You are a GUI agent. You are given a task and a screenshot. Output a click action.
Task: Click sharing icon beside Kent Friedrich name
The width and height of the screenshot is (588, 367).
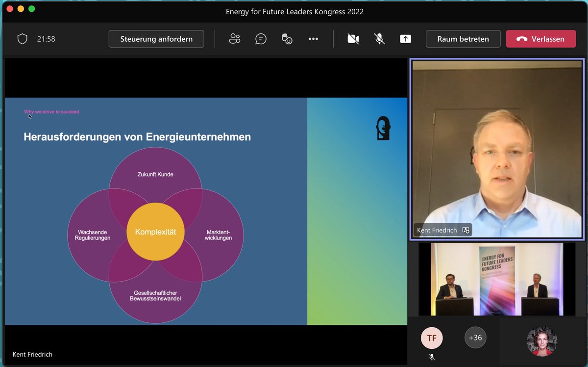click(x=465, y=230)
